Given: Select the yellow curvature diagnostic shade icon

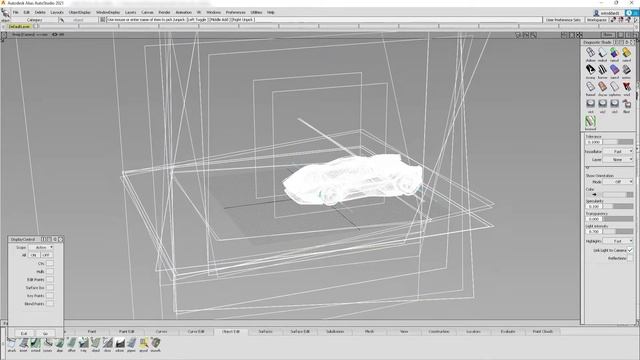Looking at the screenshot, I should [x=626, y=52].
